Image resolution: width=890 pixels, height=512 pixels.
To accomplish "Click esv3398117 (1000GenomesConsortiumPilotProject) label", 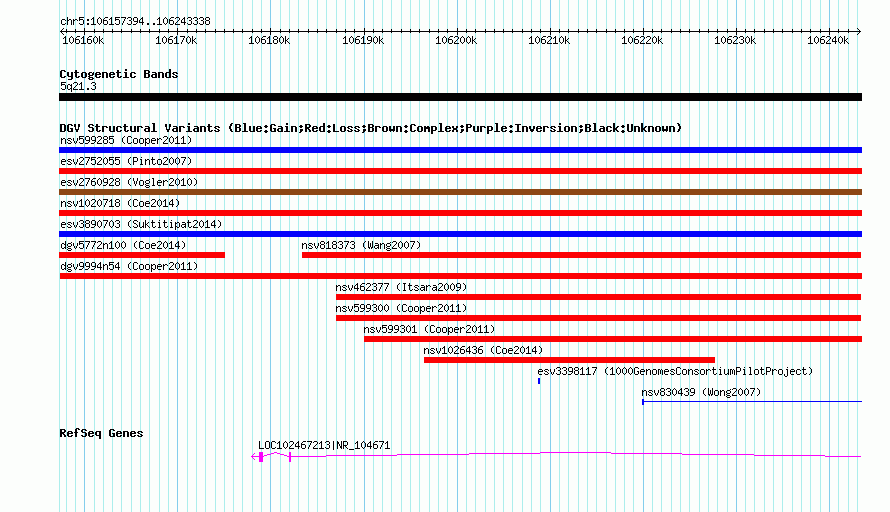I will pyautogui.click(x=675, y=371).
